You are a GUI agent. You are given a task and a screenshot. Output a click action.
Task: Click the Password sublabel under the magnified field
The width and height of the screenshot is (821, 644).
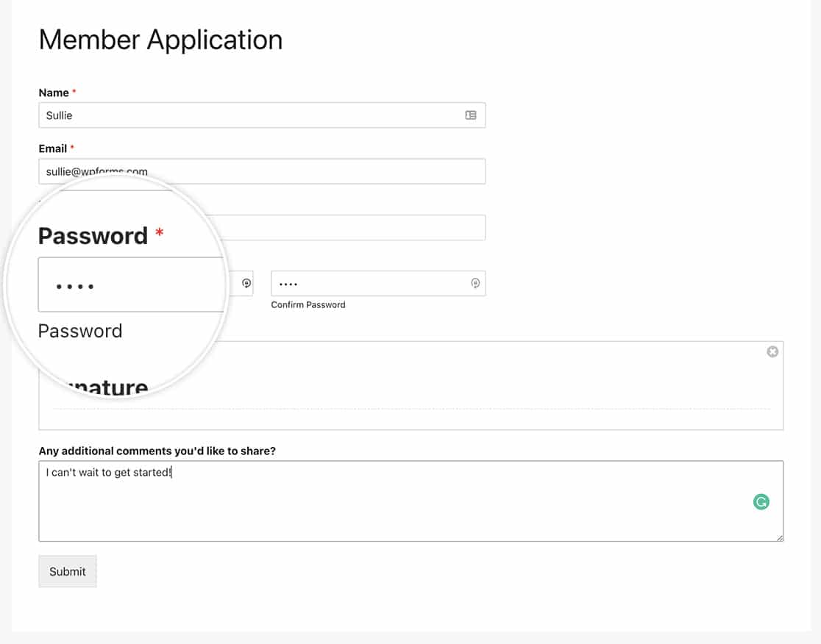click(x=80, y=331)
